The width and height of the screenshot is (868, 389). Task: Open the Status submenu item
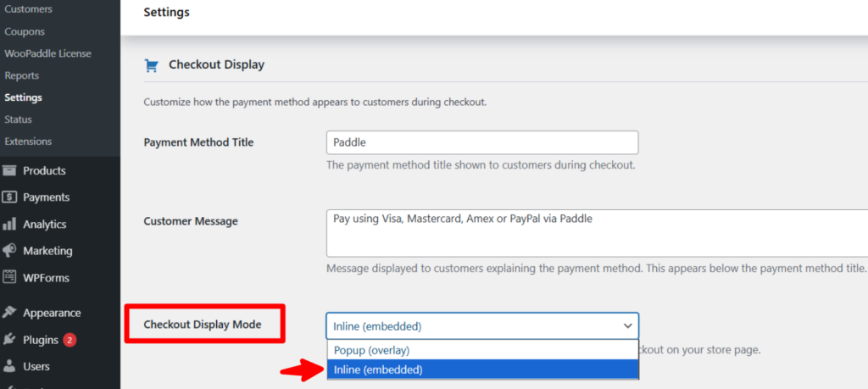(x=19, y=119)
